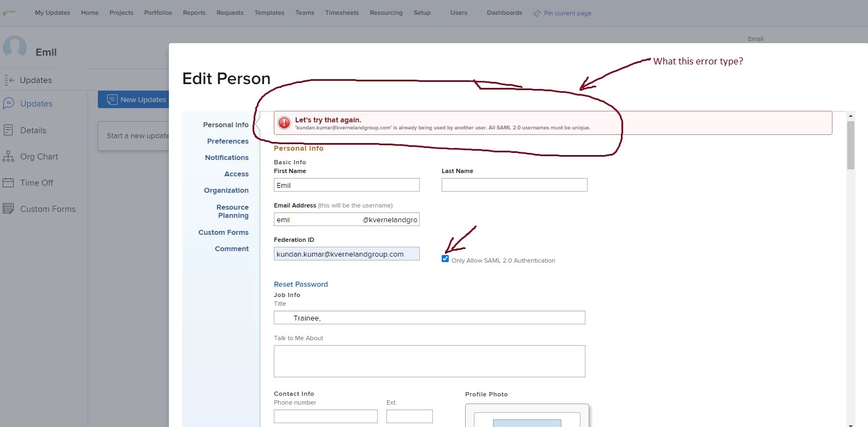Click Start a new update field
868x427 pixels.
[x=134, y=135]
